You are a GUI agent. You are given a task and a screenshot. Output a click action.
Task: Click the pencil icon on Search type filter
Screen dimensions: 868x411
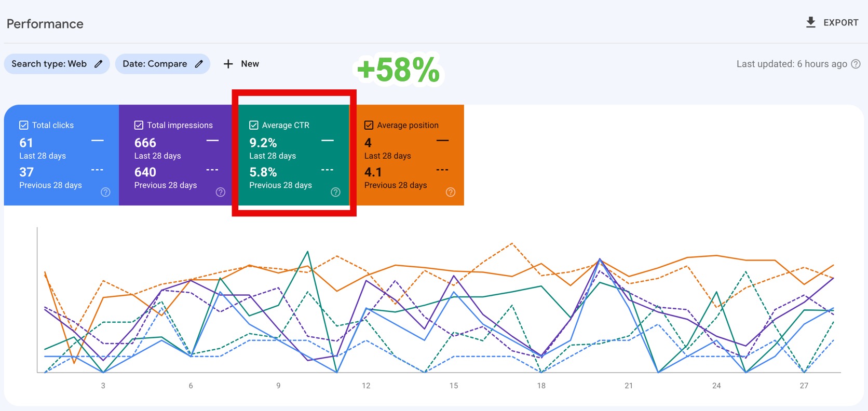(x=98, y=64)
